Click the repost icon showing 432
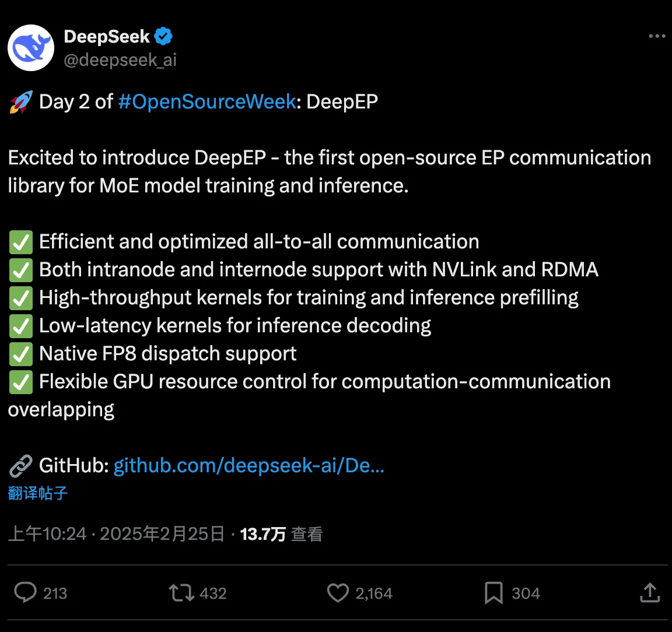This screenshot has width=672, height=632. (182, 592)
